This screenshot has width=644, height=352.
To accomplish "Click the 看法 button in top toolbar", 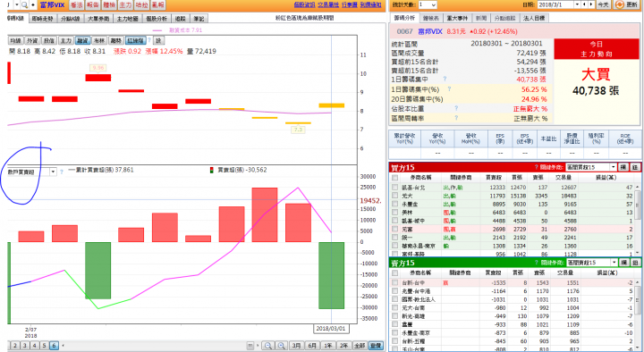I will click(76, 5).
